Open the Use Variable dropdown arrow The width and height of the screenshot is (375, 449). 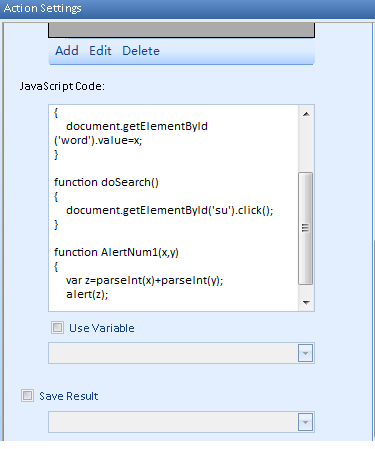(x=305, y=353)
